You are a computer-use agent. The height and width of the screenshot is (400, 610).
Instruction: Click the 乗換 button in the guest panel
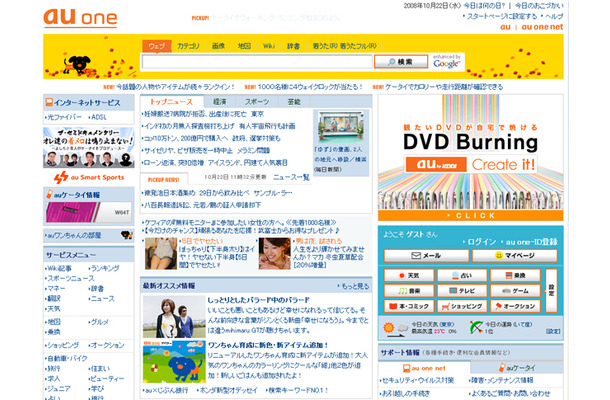(515, 275)
